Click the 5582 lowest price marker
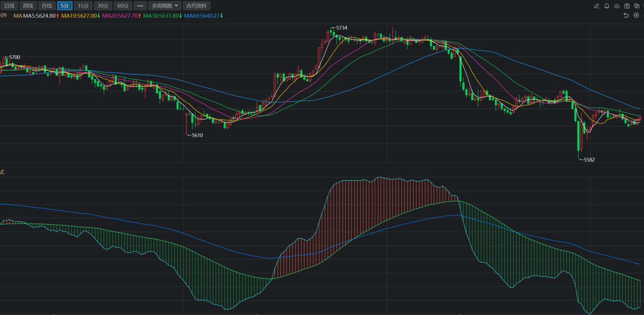The image size is (644, 315). point(587,160)
